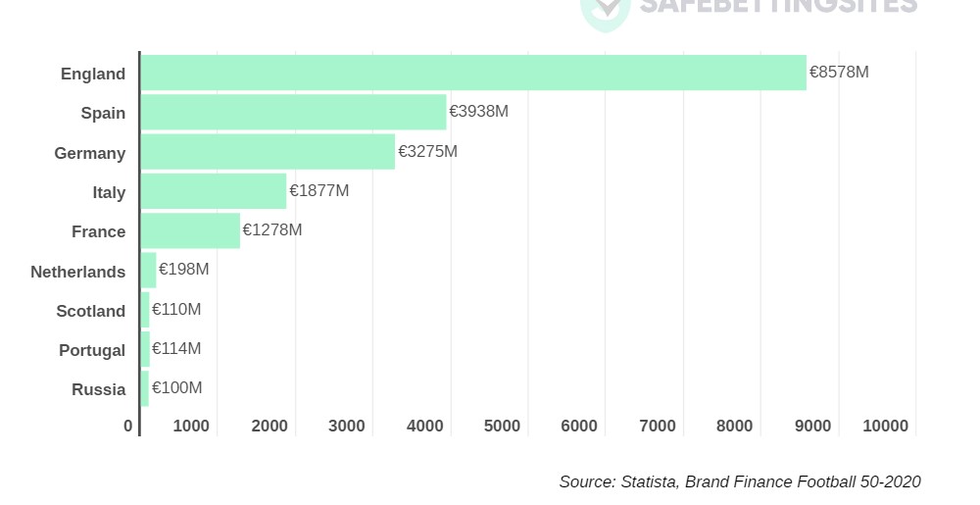The height and width of the screenshot is (505, 980).
Task: Click the SAFEBETTINGSITES watermark text
Action: point(778,7)
